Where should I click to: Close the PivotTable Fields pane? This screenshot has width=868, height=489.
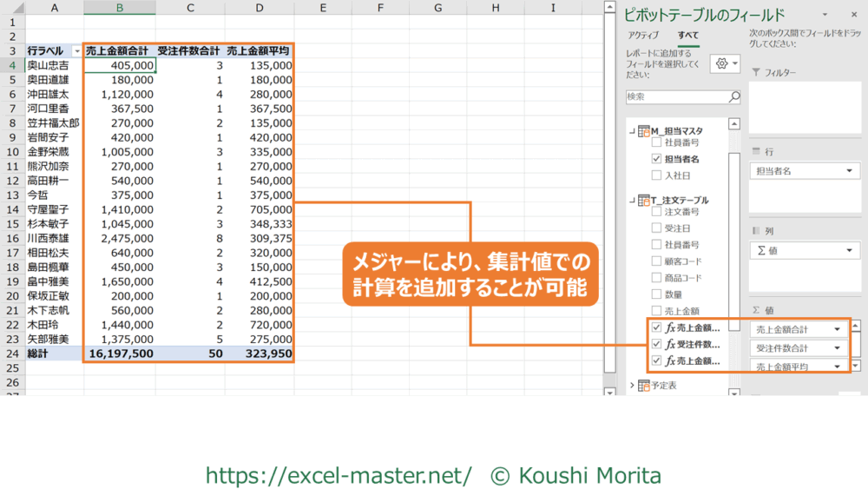pyautogui.click(x=848, y=15)
